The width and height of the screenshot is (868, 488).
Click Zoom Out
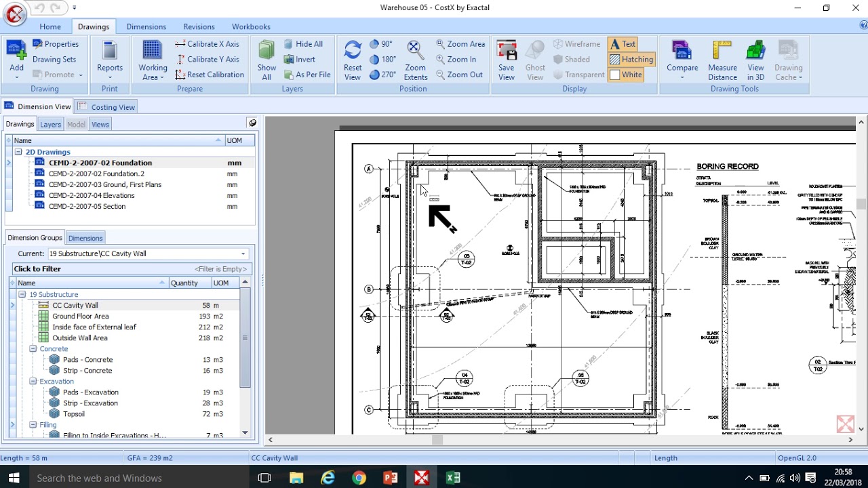(458, 75)
